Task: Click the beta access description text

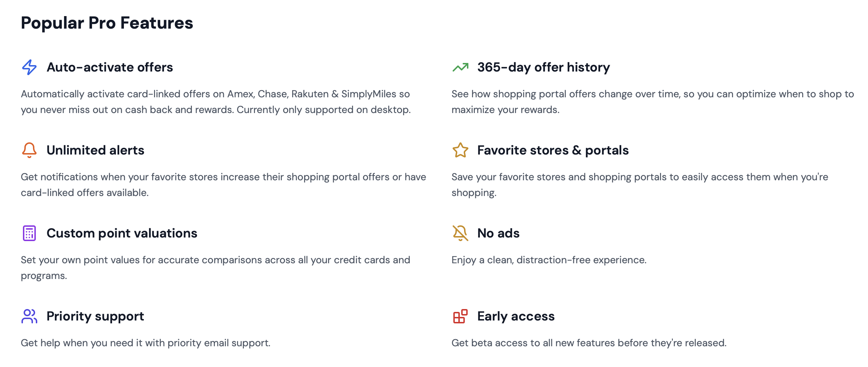Action: coord(589,343)
